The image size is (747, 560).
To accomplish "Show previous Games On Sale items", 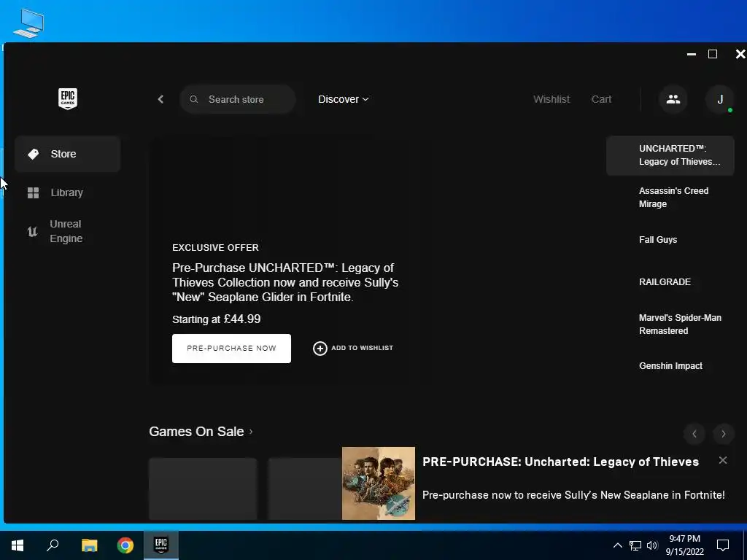I will coord(694,434).
